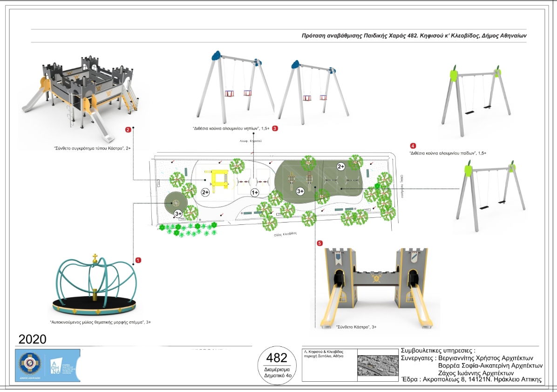Click the caption "Σύνθετο συγκρότημα τύπου Κάστρο", 2+
This screenshot has width=557, height=392.
click(x=92, y=148)
